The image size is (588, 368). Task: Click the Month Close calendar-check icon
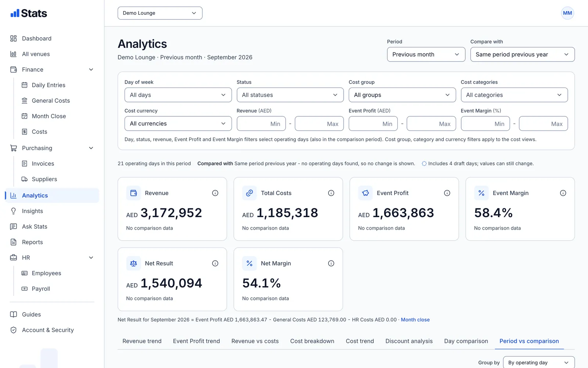pyautogui.click(x=25, y=116)
